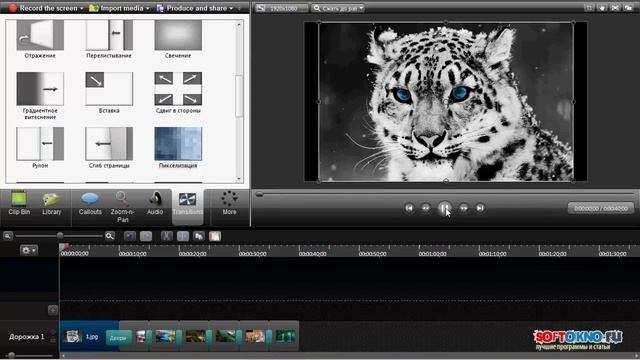Zoom in the timeline magnifier icon

pos(109,236)
